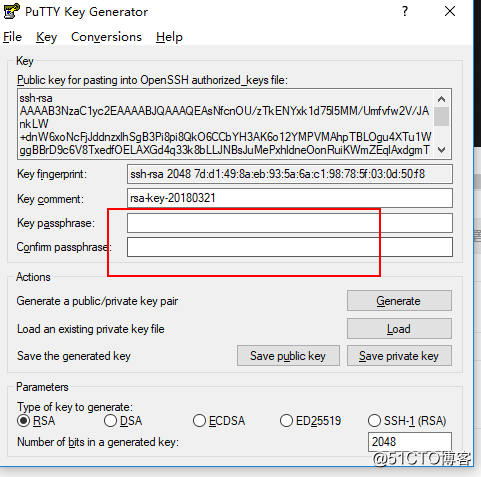
Task: Close the PuTTY Key Generator window
Action: [450, 11]
